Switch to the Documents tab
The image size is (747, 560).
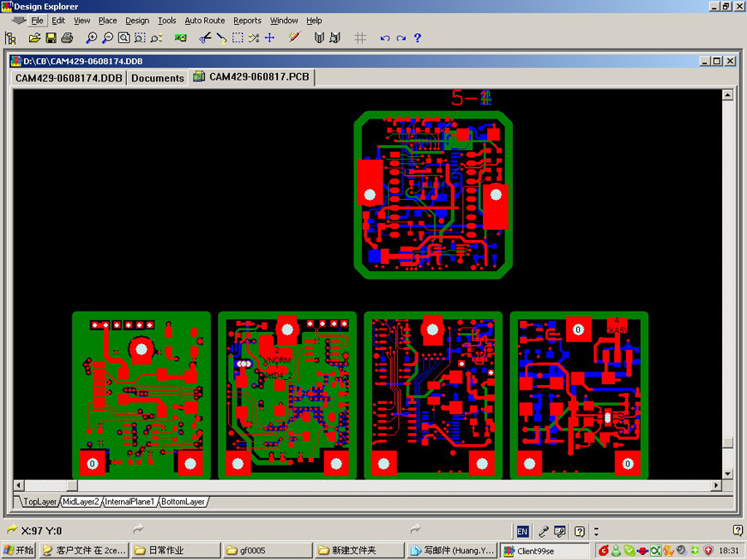(158, 78)
